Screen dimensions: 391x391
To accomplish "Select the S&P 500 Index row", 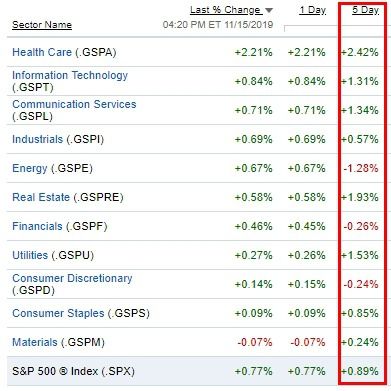I will pyautogui.click(x=195, y=371).
